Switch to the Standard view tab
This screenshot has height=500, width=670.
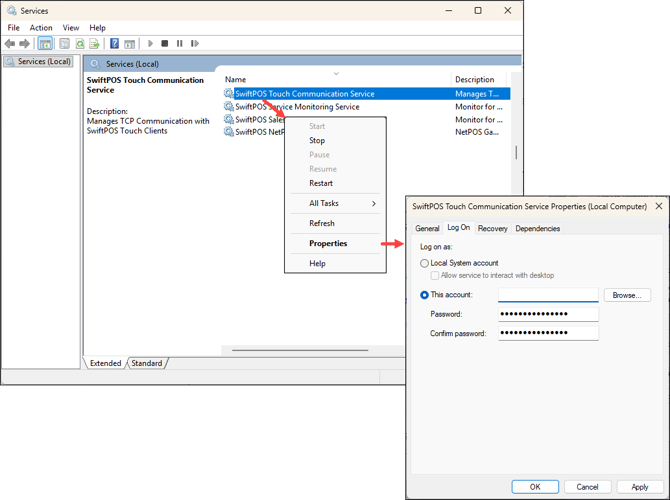[147, 363]
